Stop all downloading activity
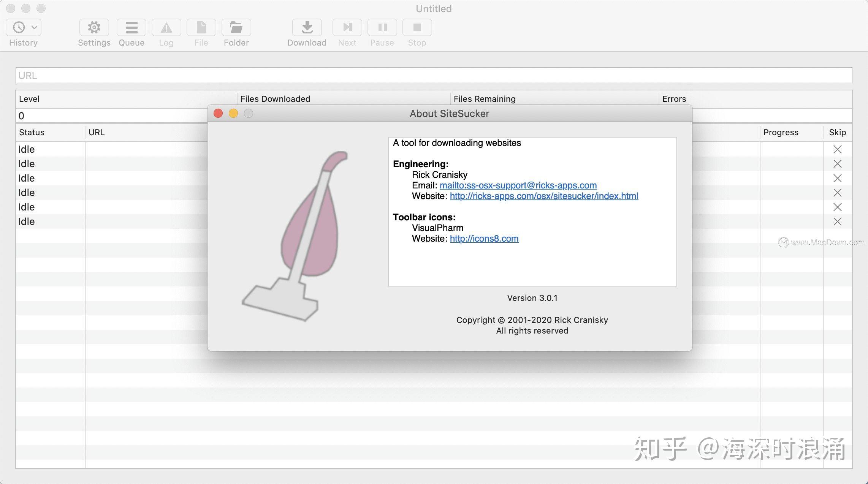868x484 pixels. (417, 27)
